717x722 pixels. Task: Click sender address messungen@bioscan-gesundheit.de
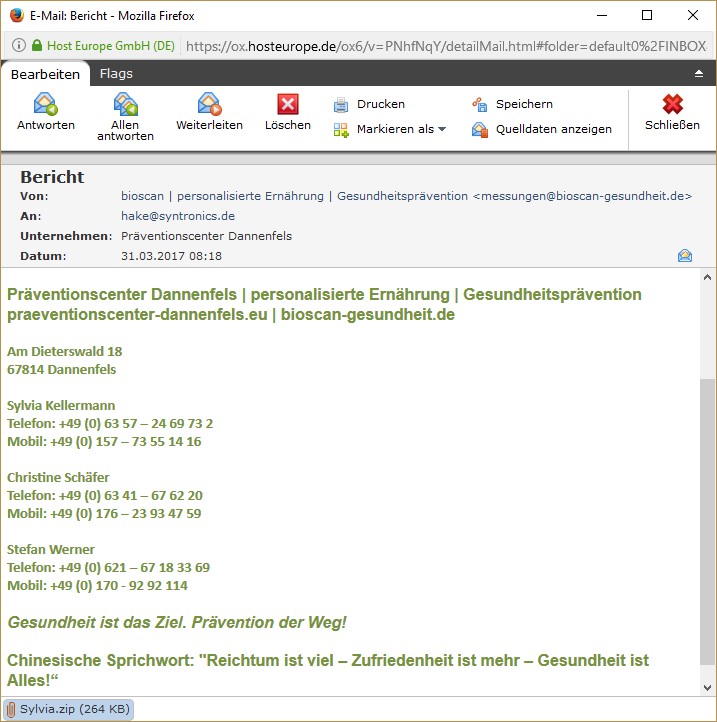(583, 196)
